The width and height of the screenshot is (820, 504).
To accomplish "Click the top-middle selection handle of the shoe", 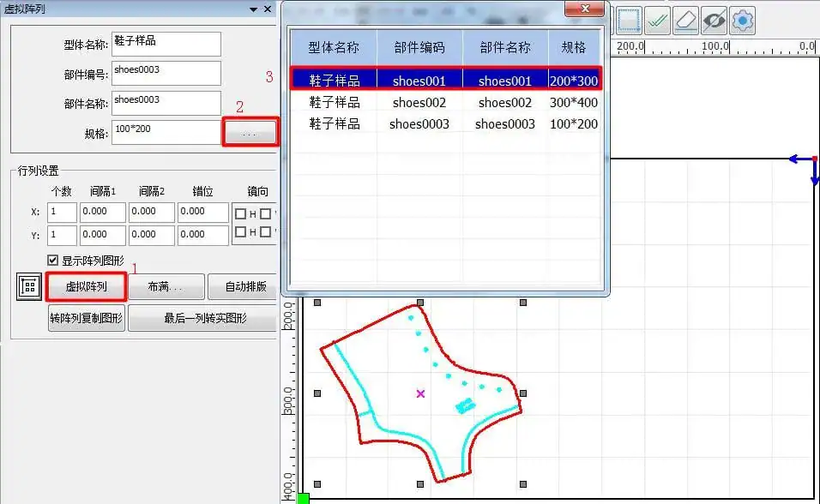I will click(420, 303).
